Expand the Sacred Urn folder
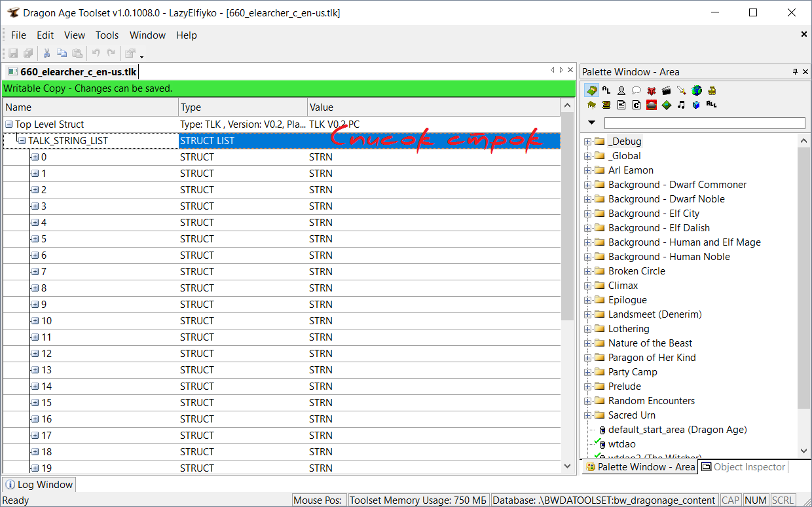 588,415
